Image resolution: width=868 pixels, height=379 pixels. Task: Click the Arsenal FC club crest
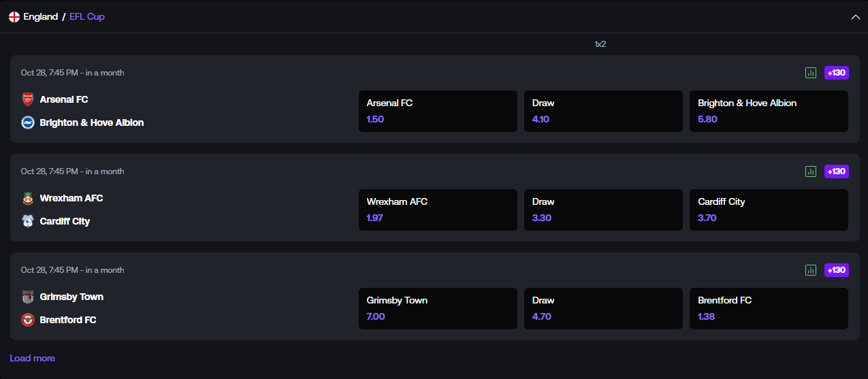[x=27, y=99]
